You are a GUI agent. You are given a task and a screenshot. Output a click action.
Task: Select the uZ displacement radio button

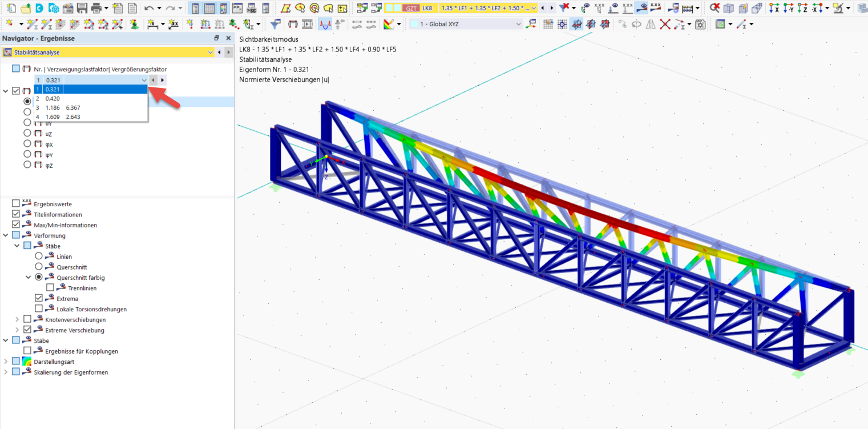point(27,133)
